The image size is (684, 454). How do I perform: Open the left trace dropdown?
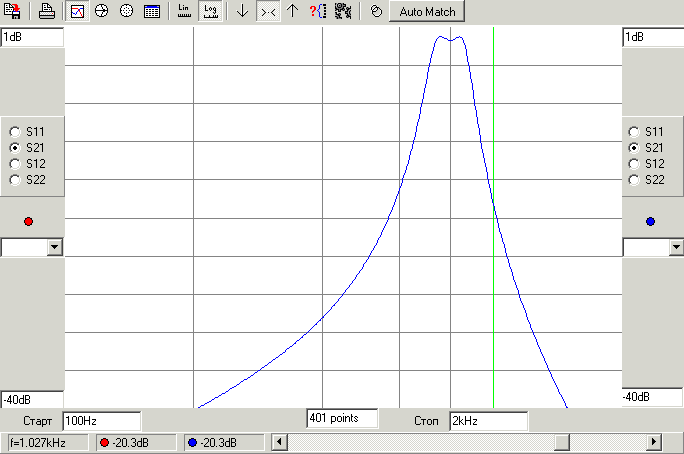[x=55, y=247]
